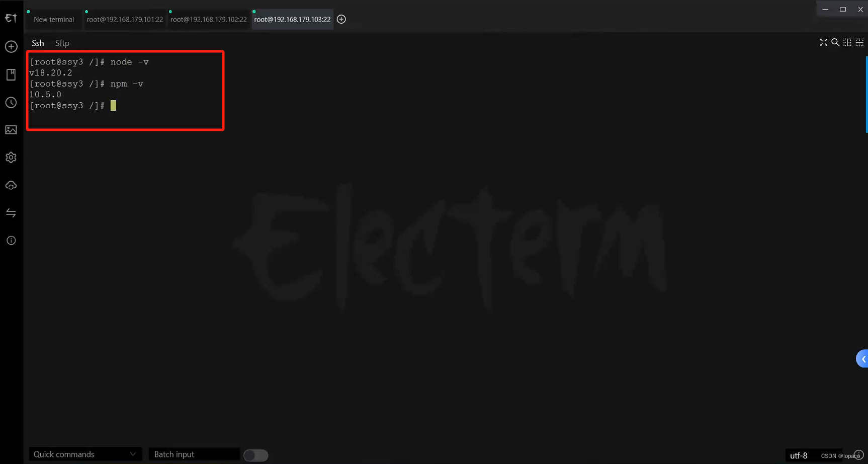868x464 pixels.
Task: Maximize the Electerm window
Action: coord(843,9)
